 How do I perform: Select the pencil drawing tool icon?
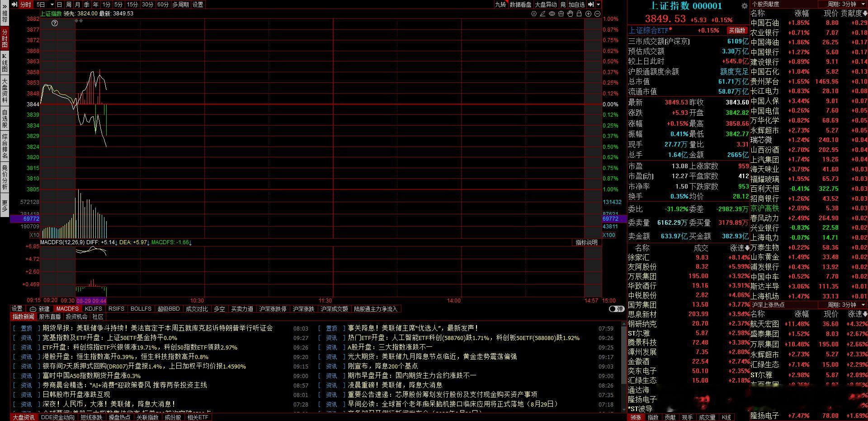(543, 14)
